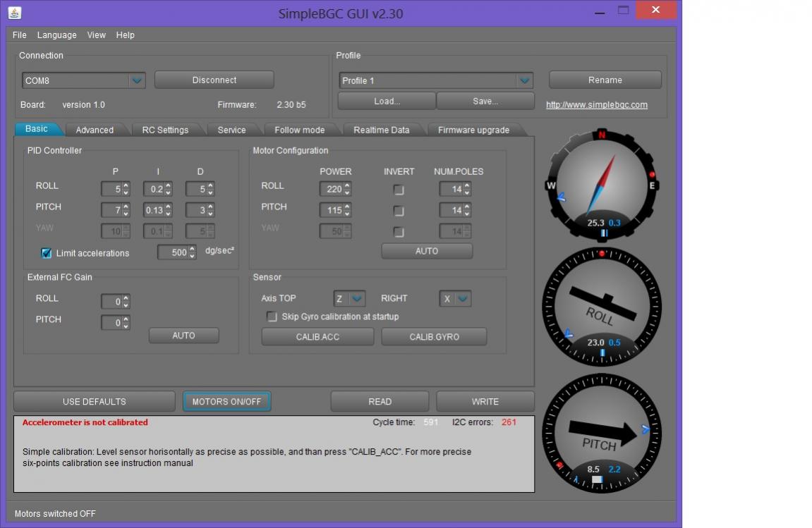Toggle motors with MOTORS ON/OFF
This screenshot has width=812, height=528.
[x=227, y=402]
